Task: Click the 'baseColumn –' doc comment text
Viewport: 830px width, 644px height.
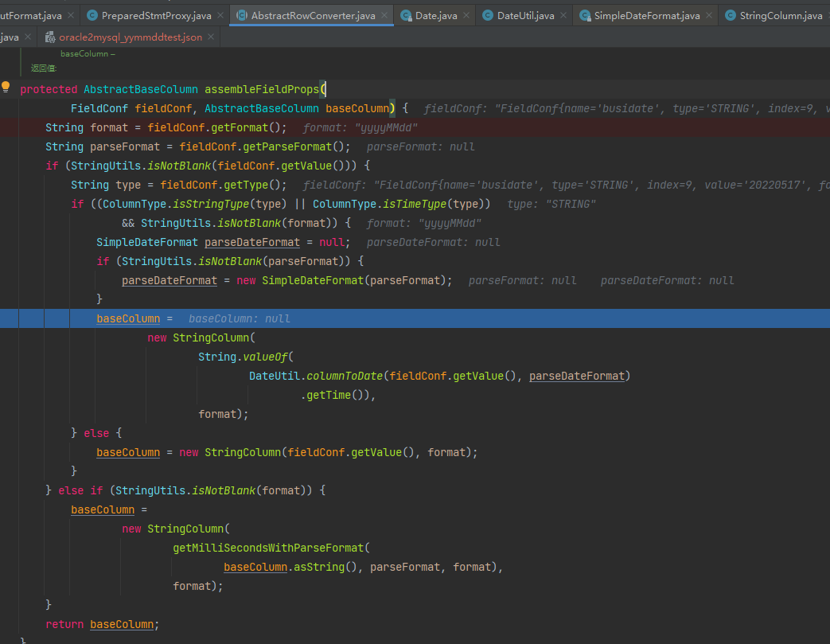Action: point(88,53)
